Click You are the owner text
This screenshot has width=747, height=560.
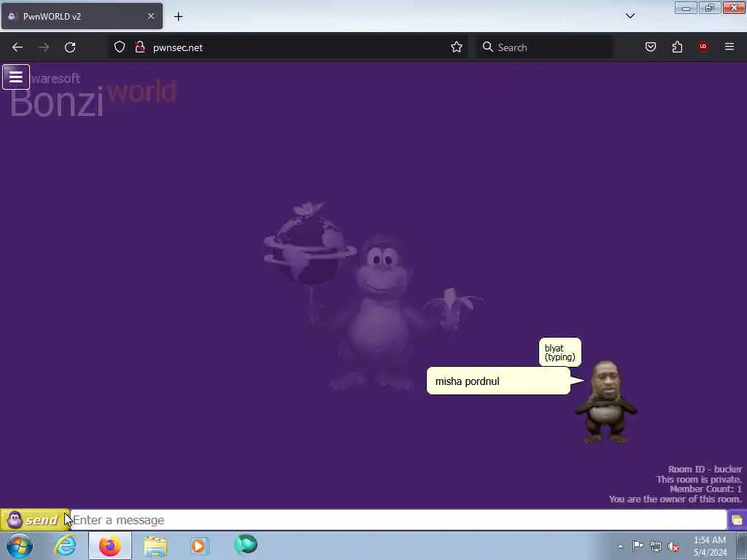pyautogui.click(x=675, y=499)
